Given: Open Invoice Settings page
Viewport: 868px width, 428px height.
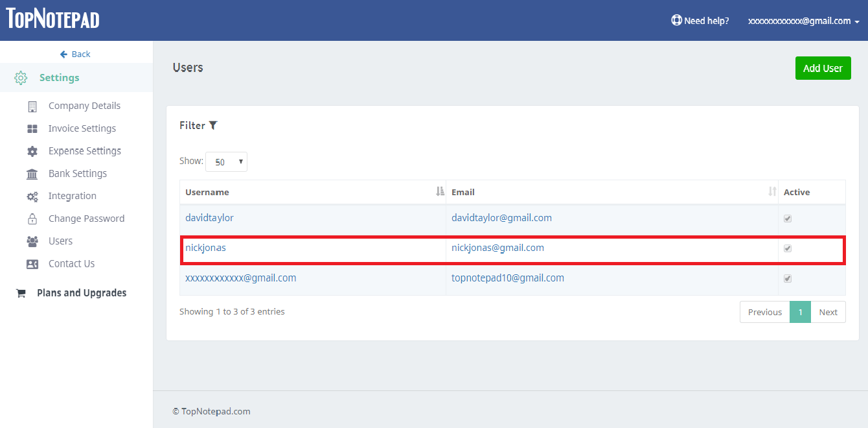Looking at the screenshot, I should pos(82,128).
